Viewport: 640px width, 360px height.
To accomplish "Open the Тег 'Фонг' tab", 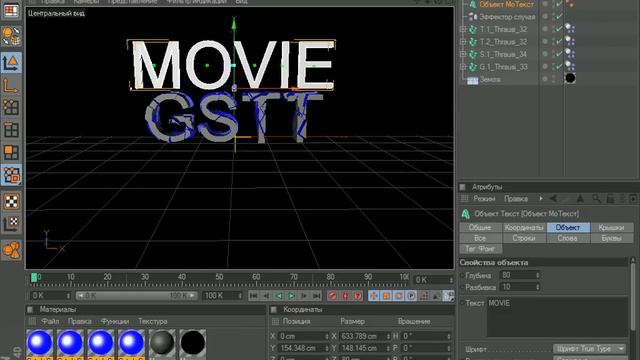I will pyautogui.click(x=480, y=249).
